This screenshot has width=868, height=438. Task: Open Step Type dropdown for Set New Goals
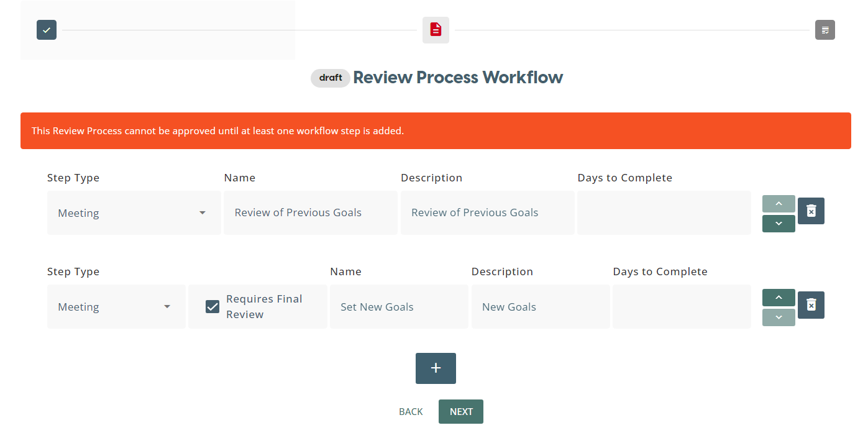[116, 307]
